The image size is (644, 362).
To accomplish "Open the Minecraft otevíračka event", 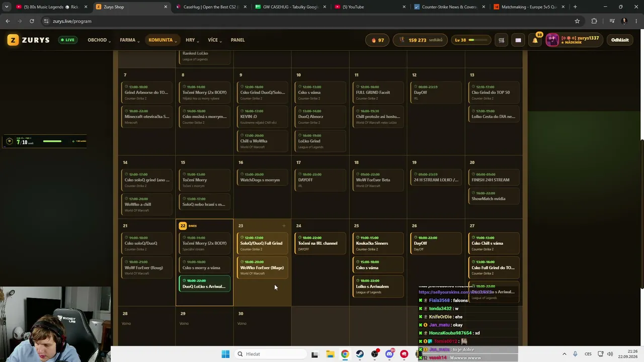I will point(146,117).
